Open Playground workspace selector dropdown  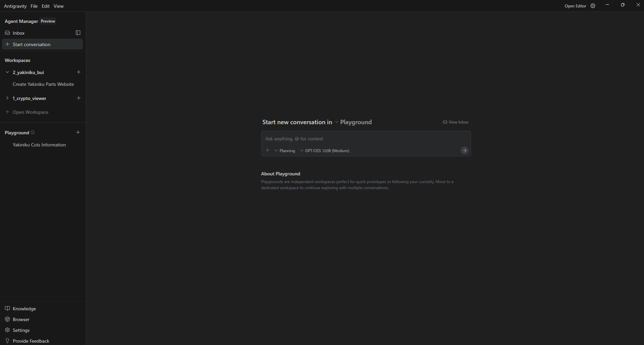pyautogui.click(x=353, y=122)
